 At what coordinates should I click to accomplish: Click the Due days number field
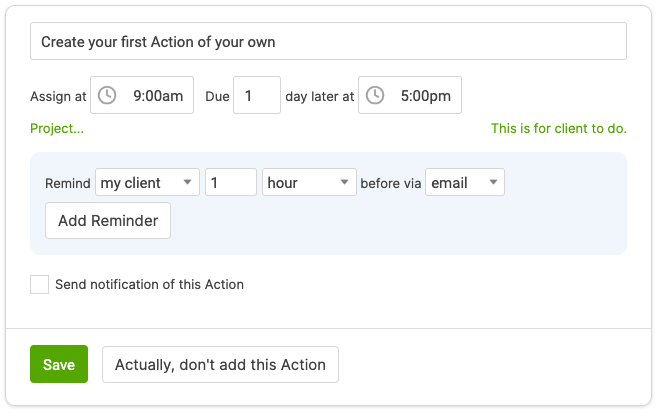(x=256, y=96)
